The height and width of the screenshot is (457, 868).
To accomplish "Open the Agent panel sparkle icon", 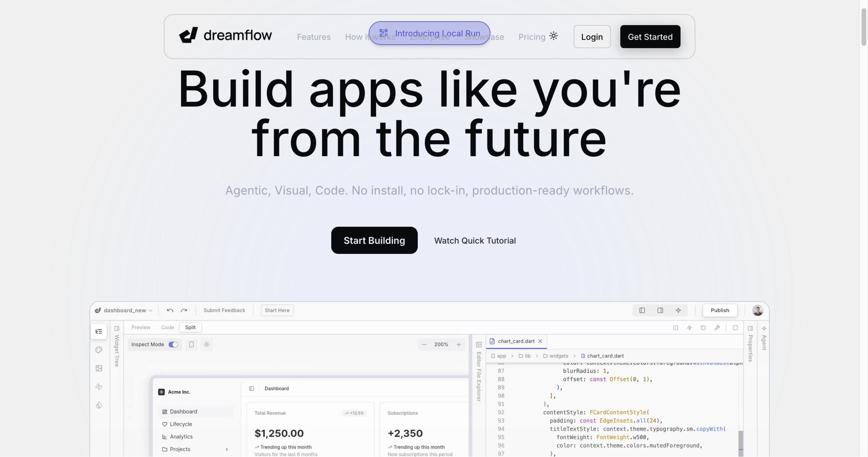I will click(764, 328).
